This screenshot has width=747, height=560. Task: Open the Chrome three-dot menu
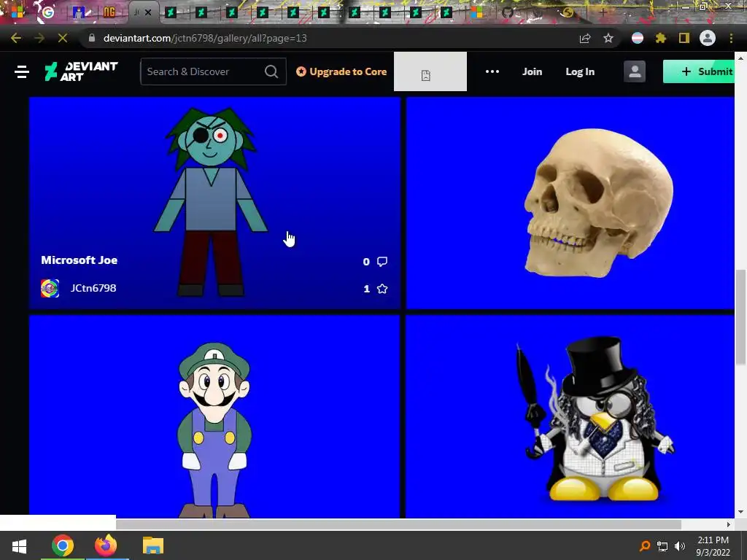click(731, 38)
